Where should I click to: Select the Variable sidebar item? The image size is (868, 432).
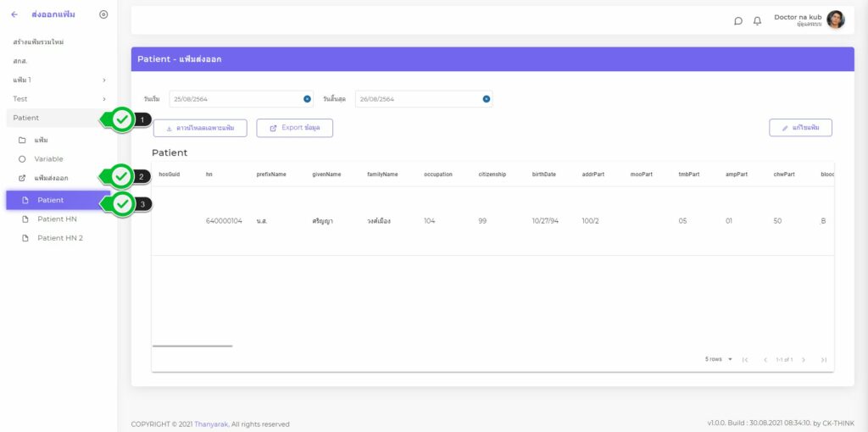click(48, 159)
